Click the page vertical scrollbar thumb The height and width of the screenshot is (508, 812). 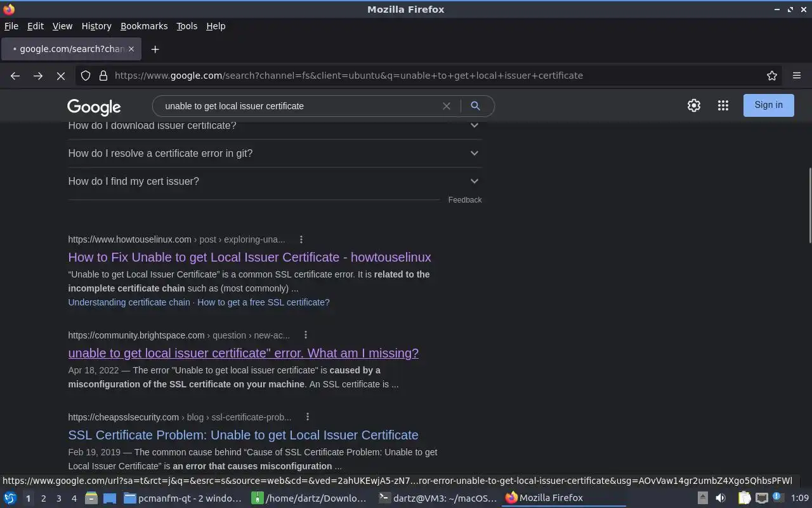(x=809, y=205)
